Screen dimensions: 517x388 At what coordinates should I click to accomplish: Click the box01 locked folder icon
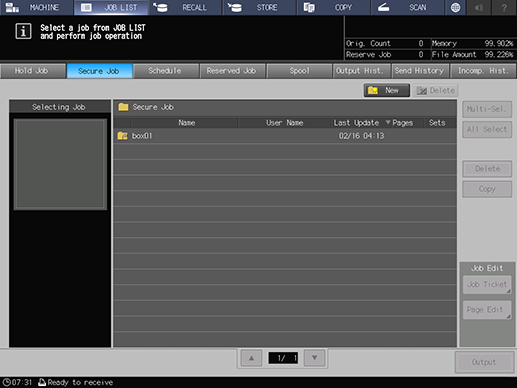[x=122, y=136]
